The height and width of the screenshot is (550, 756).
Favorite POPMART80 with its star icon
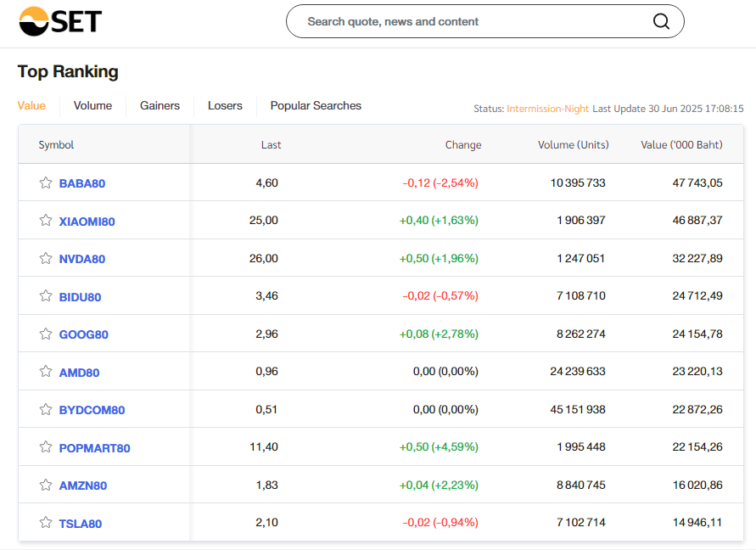[46, 447]
